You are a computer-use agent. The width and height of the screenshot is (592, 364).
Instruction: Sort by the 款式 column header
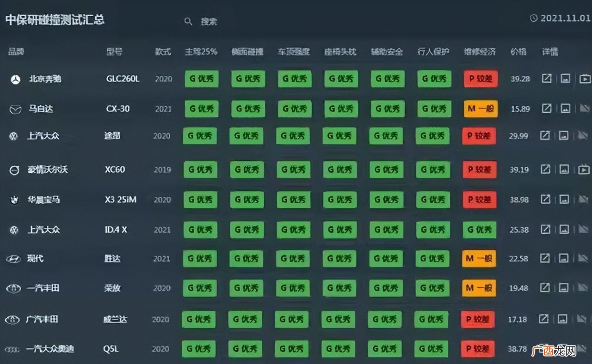163,52
